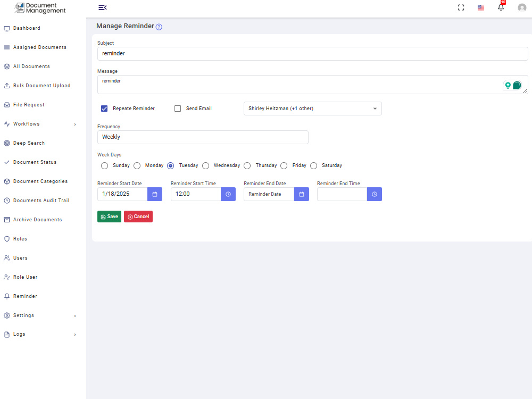Screen dimensions: 532x399
Task: Click the Archive Documents box icon
Action: coord(7,220)
